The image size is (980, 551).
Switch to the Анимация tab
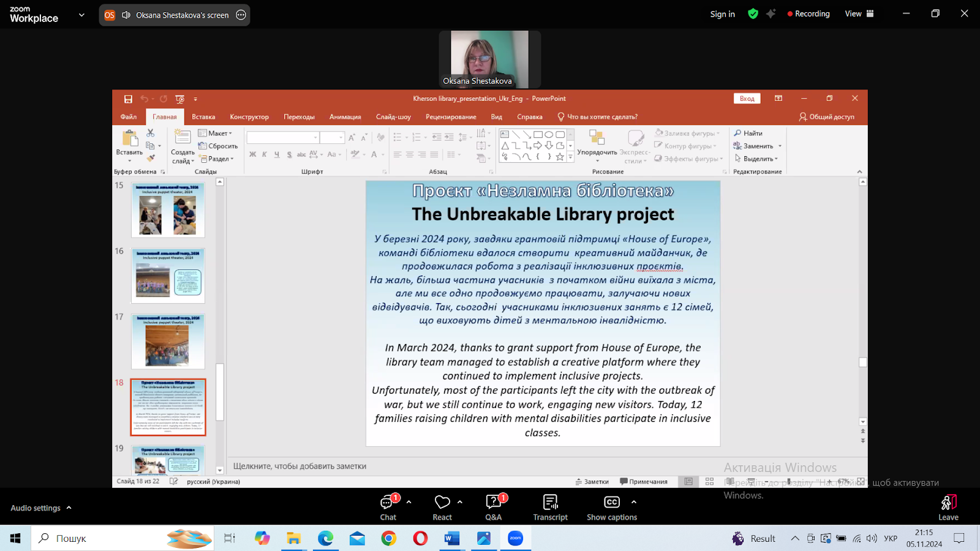(345, 117)
